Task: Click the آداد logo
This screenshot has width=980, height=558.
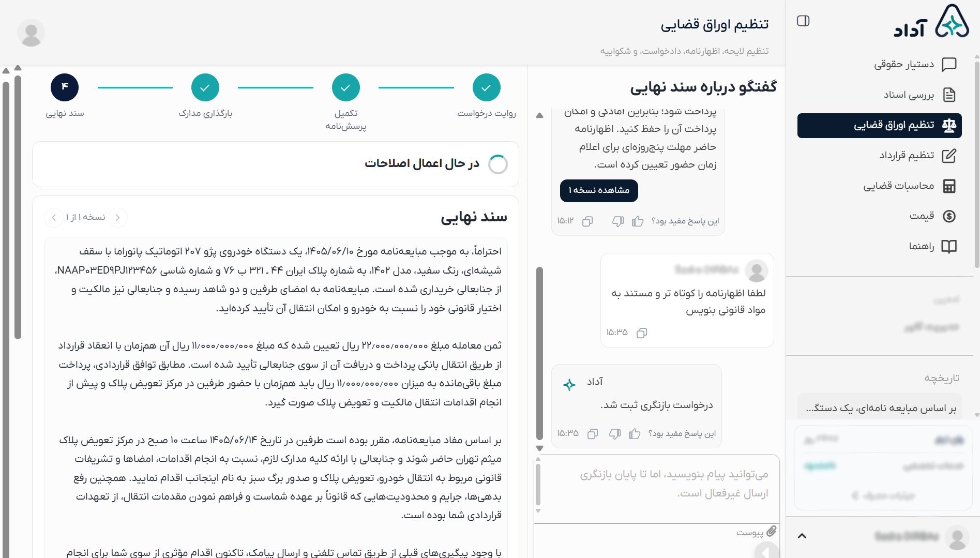Action: (x=931, y=22)
